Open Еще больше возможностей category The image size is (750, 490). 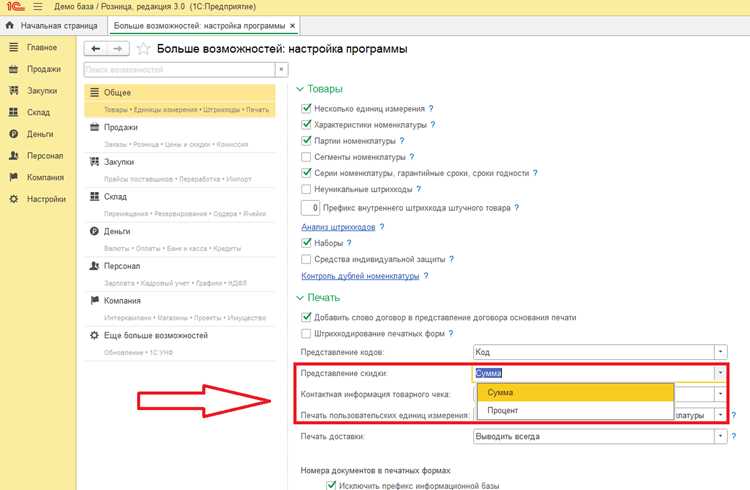180,344
